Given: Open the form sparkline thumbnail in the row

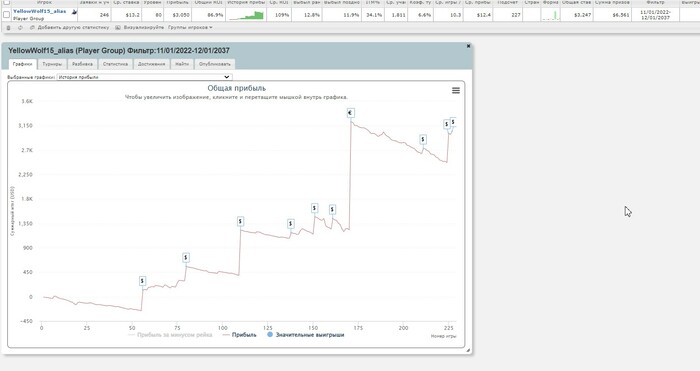Looking at the screenshot, I should [550, 15].
